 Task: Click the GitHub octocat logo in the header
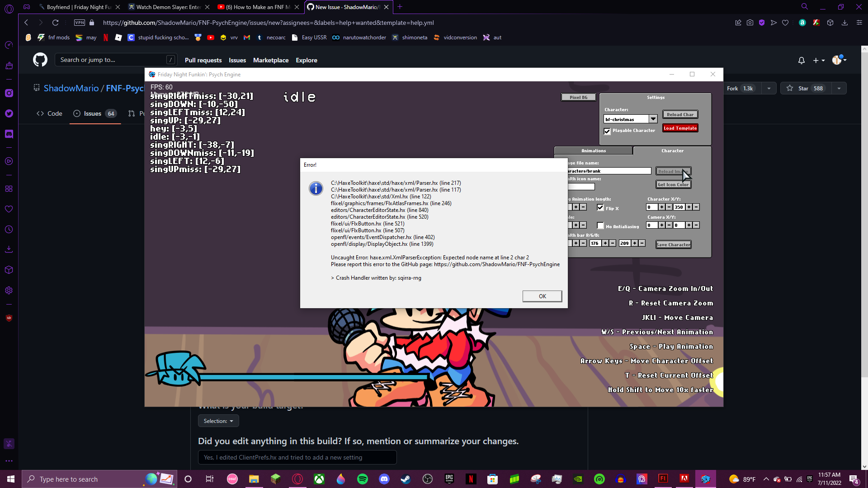pos(40,60)
